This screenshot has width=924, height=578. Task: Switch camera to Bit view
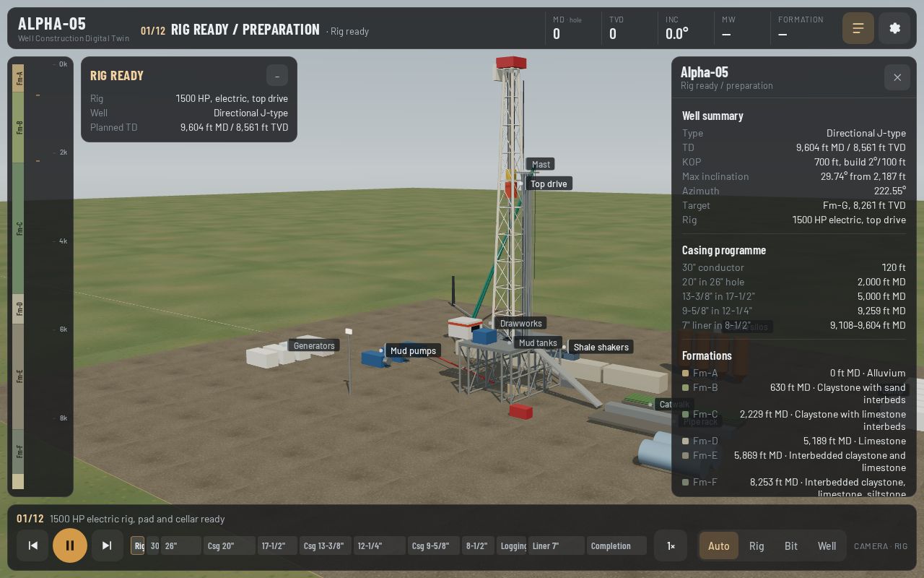pyautogui.click(x=791, y=545)
